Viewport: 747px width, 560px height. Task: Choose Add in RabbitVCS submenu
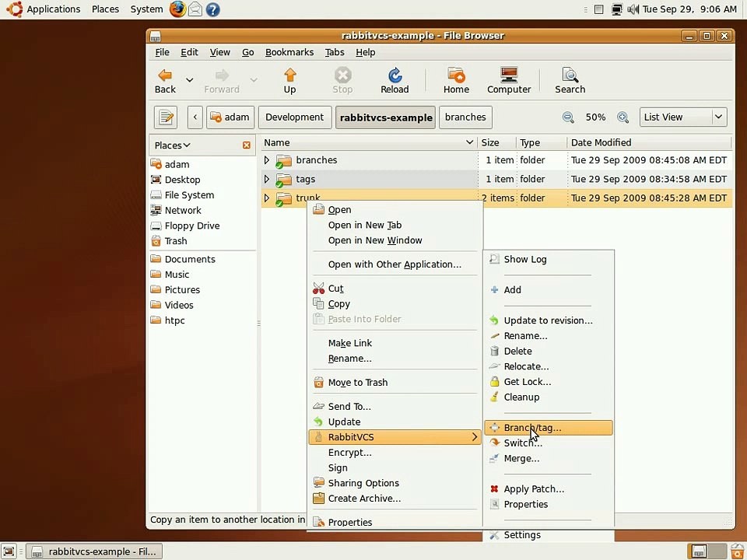(549, 289)
